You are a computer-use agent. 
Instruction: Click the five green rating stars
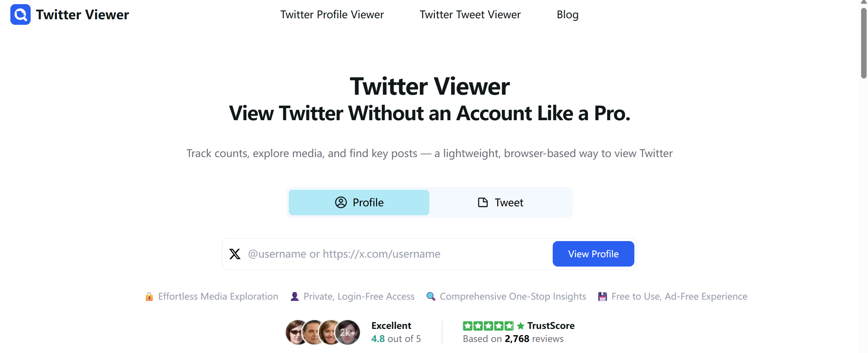(x=488, y=326)
